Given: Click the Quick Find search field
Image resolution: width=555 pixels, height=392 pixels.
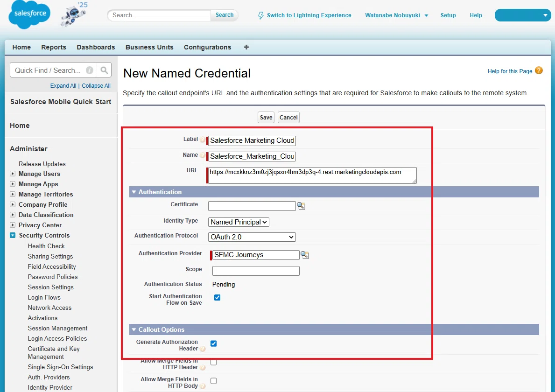Looking at the screenshot, I should (48, 70).
